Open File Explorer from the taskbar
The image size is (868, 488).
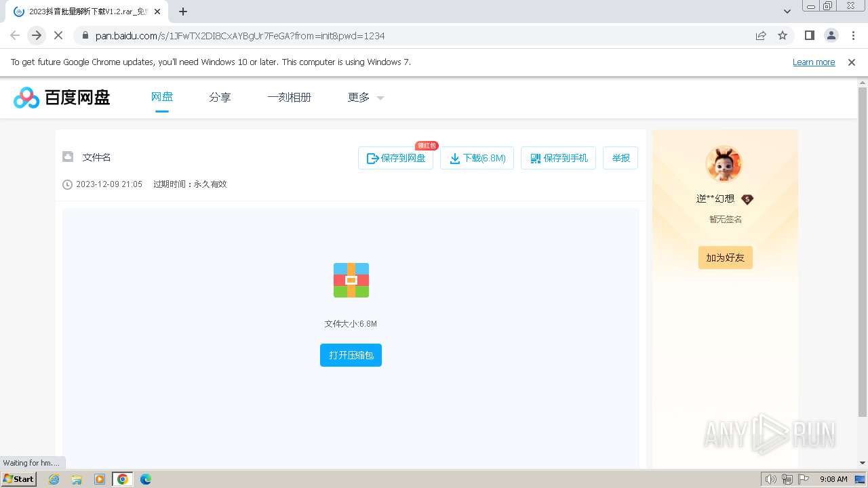point(77,479)
